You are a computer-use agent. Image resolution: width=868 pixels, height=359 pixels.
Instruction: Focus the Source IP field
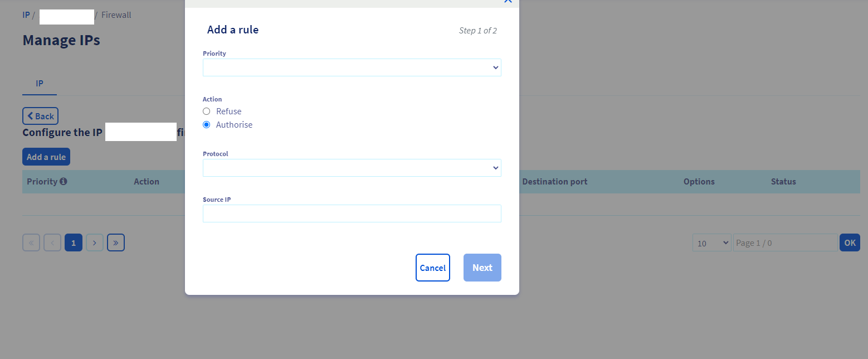coord(352,214)
